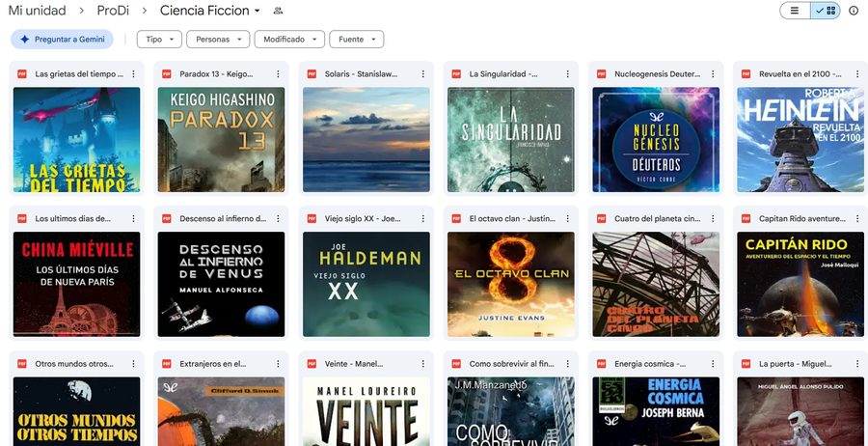Open Otros mundos otros tiempos cover thumbnail
Image resolution: width=868 pixels, height=446 pixels.
pyautogui.click(x=76, y=411)
